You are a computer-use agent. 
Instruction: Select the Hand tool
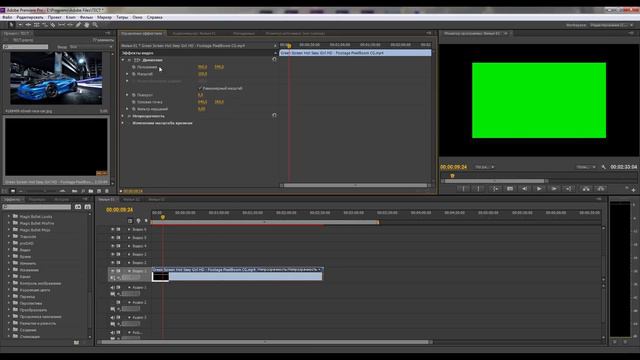(x=87, y=25)
